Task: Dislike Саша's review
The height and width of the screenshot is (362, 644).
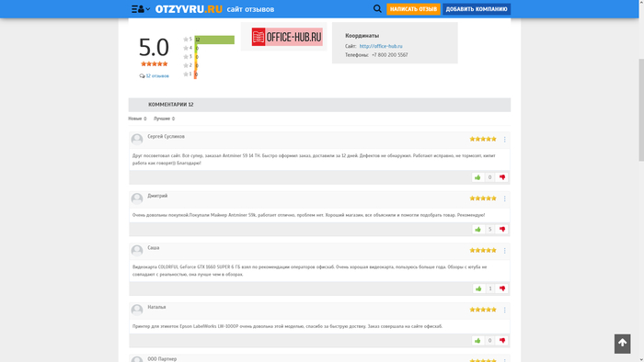Action: pyautogui.click(x=502, y=288)
